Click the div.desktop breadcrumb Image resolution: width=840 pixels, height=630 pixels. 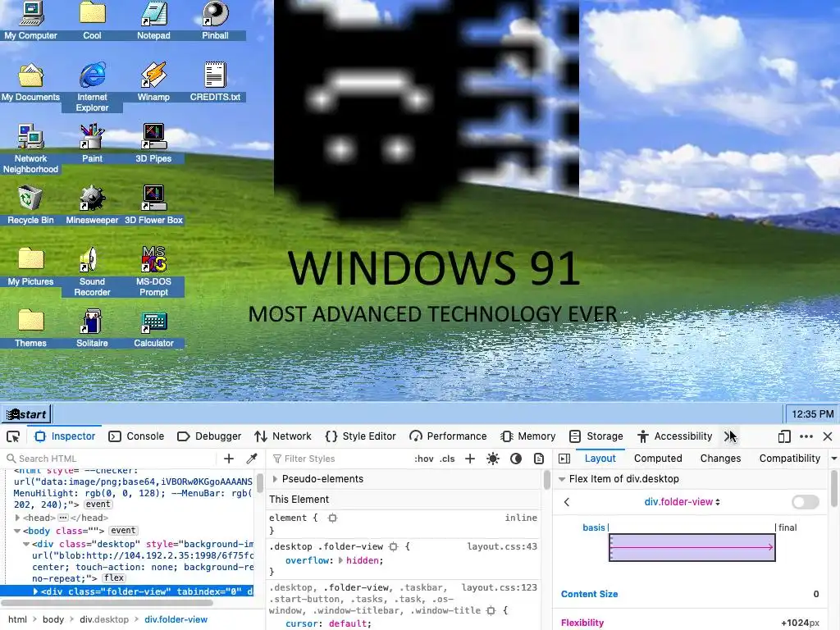(x=104, y=619)
